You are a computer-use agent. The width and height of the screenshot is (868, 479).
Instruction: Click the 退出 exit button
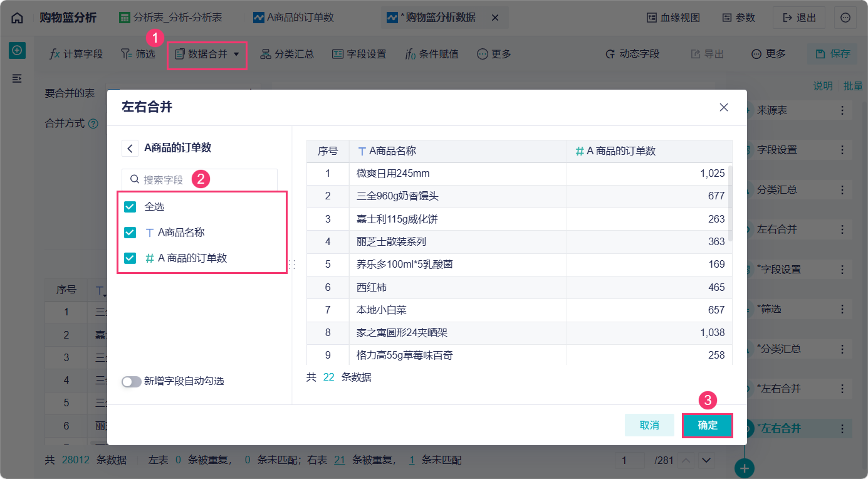pyautogui.click(x=799, y=18)
